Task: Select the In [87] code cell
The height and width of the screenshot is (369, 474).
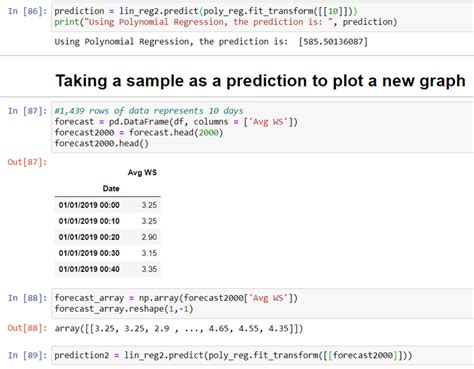Action: point(262,127)
